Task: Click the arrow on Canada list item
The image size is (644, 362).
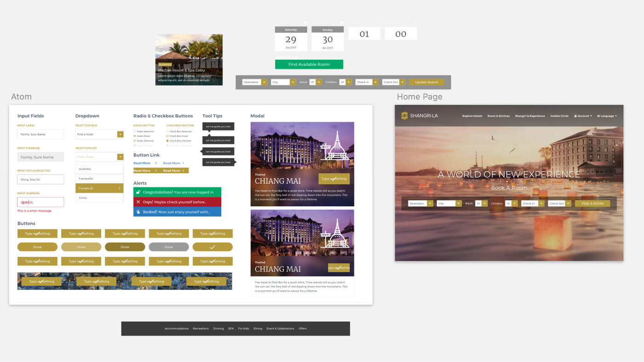Action: point(119,188)
